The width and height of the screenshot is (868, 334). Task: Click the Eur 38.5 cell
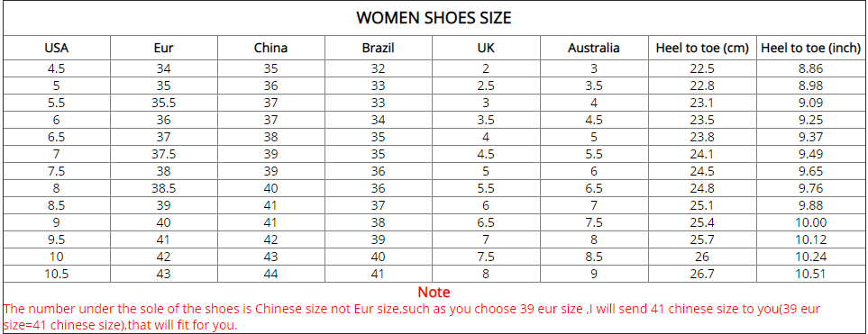coord(164,188)
